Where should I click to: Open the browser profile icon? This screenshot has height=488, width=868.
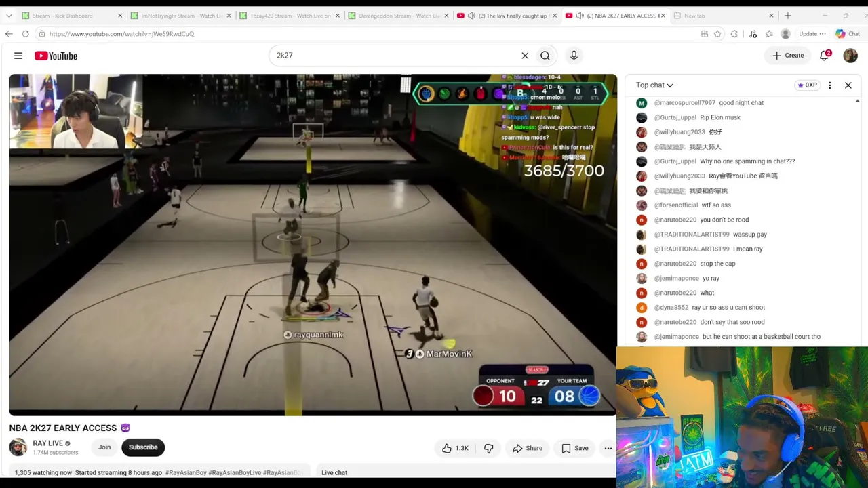pos(785,34)
